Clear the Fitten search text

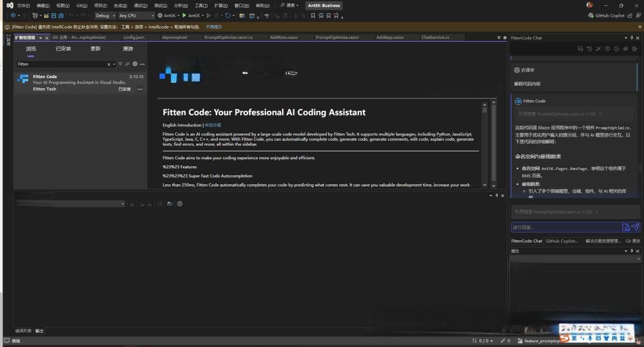pos(109,64)
